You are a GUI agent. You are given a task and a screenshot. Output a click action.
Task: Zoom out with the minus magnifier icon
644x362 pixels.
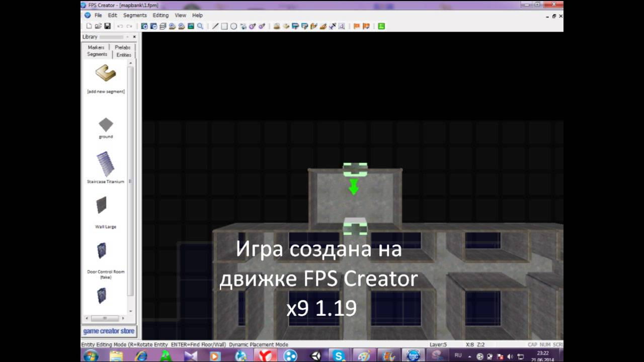[x=153, y=26]
